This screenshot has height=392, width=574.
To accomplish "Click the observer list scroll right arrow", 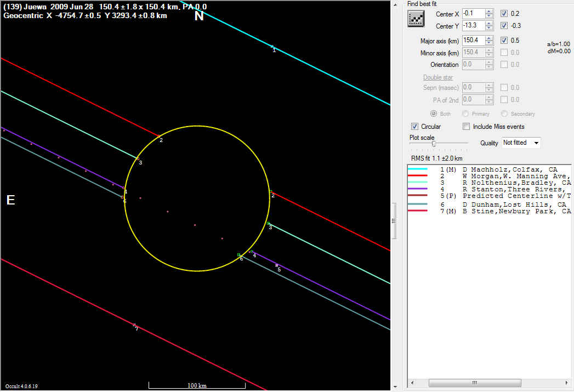I will [x=567, y=383].
